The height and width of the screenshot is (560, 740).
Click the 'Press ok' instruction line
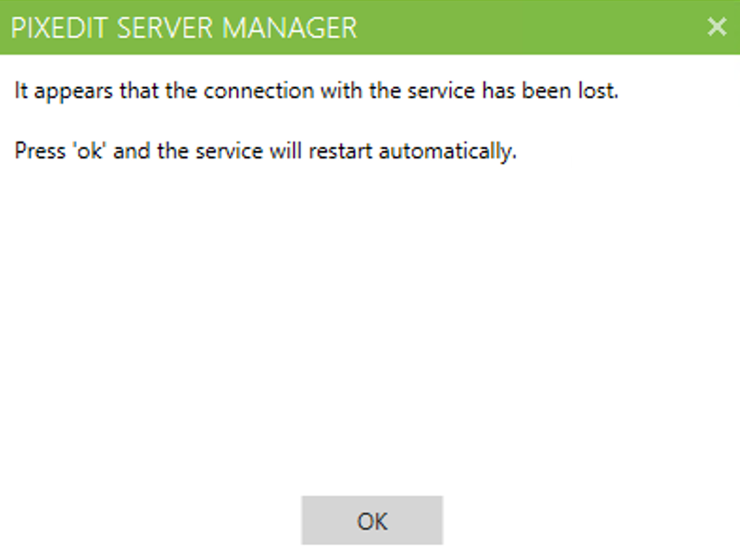[266, 151]
